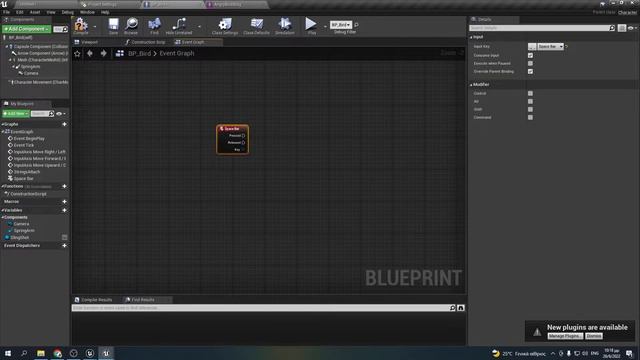Enable the Control modifier checkbox

point(530,93)
